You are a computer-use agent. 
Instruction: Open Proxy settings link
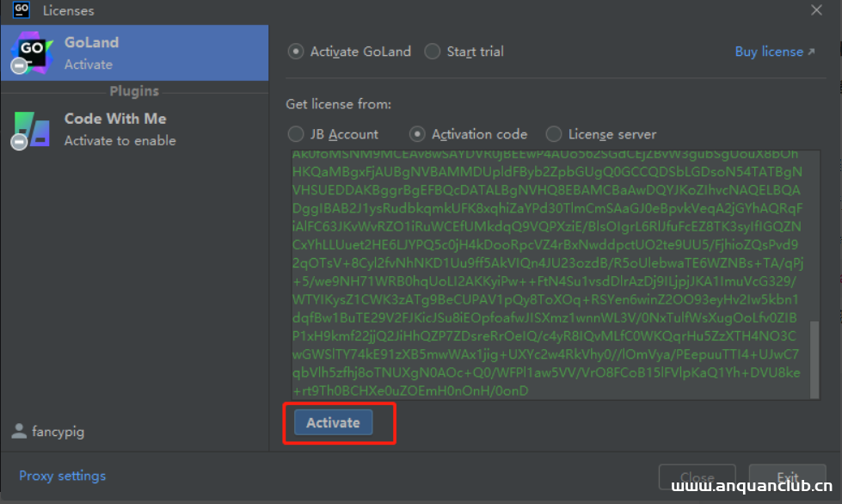coord(63,476)
